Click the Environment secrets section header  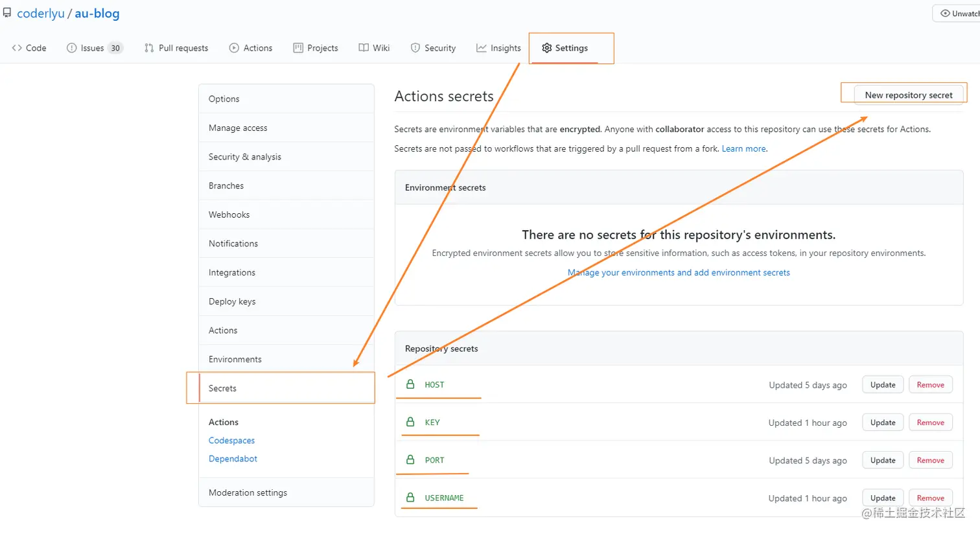pyautogui.click(x=445, y=187)
